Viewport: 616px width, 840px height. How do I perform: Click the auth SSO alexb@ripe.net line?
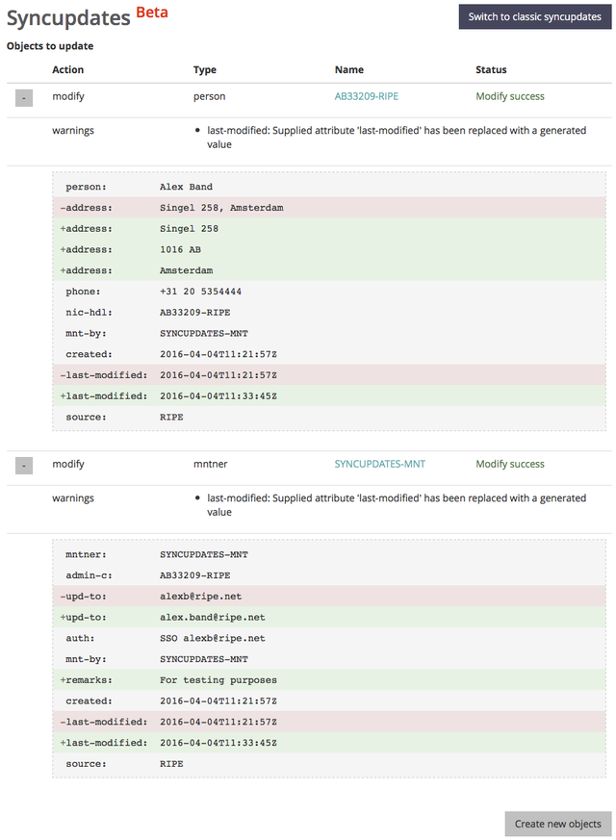point(329,638)
